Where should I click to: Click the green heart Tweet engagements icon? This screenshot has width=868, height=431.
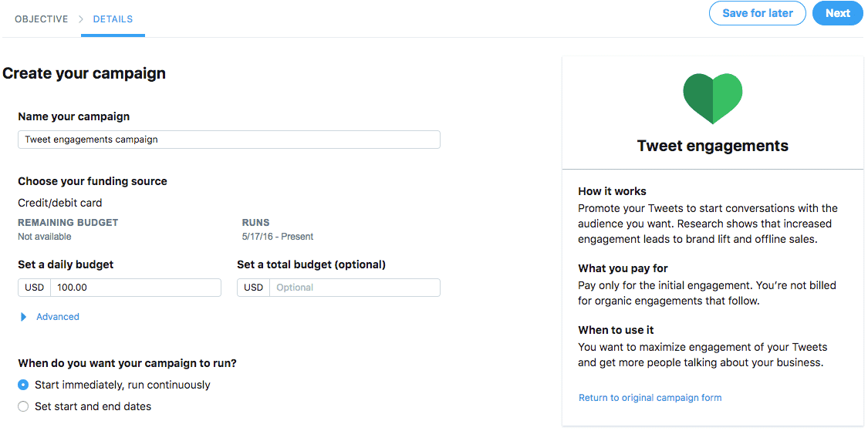click(712, 99)
